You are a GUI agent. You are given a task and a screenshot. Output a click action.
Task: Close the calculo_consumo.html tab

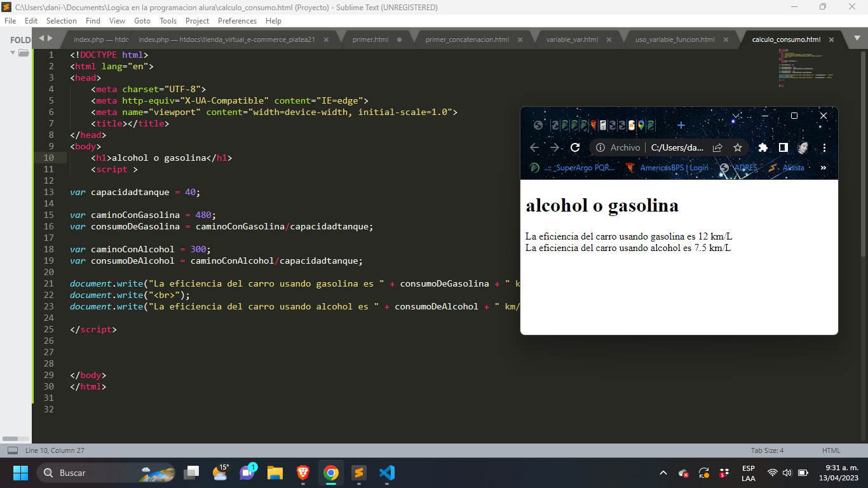click(832, 39)
